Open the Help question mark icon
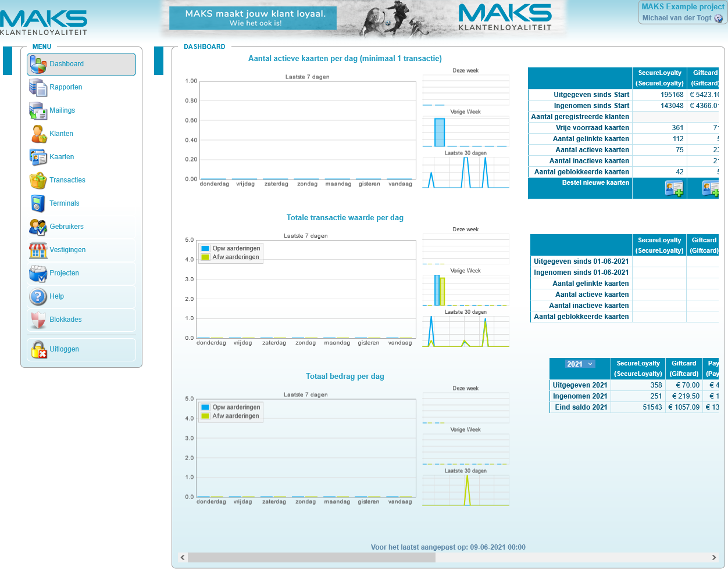Viewport: 728px width, 581px height. click(x=38, y=297)
